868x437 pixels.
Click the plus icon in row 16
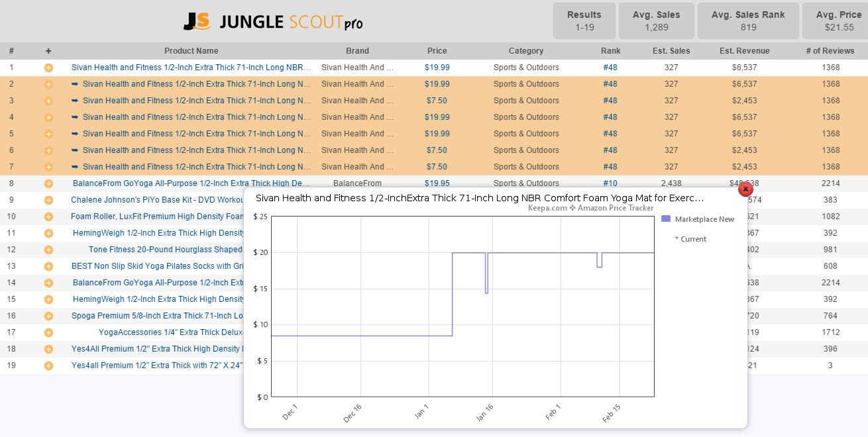tap(48, 316)
